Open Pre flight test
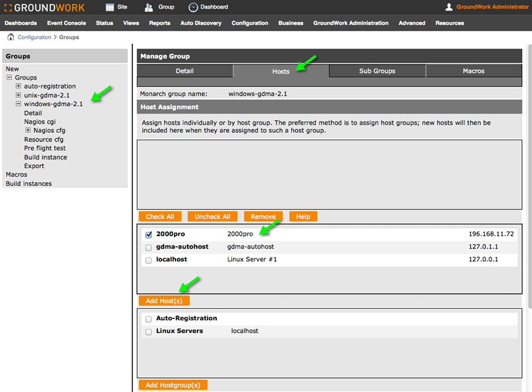Image resolution: width=532 pixels, height=392 pixels. pos(45,148)
